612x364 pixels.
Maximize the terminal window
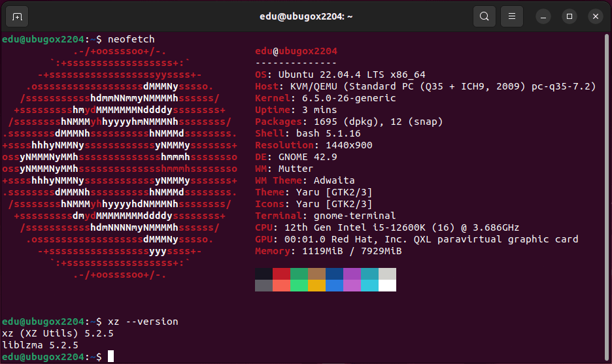coord(569,16)
